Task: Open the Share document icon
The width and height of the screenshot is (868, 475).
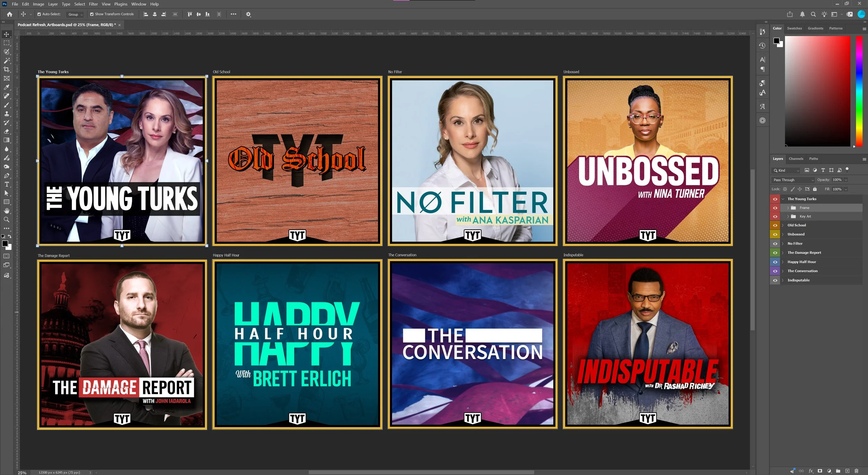Action: tap(790, 14)
